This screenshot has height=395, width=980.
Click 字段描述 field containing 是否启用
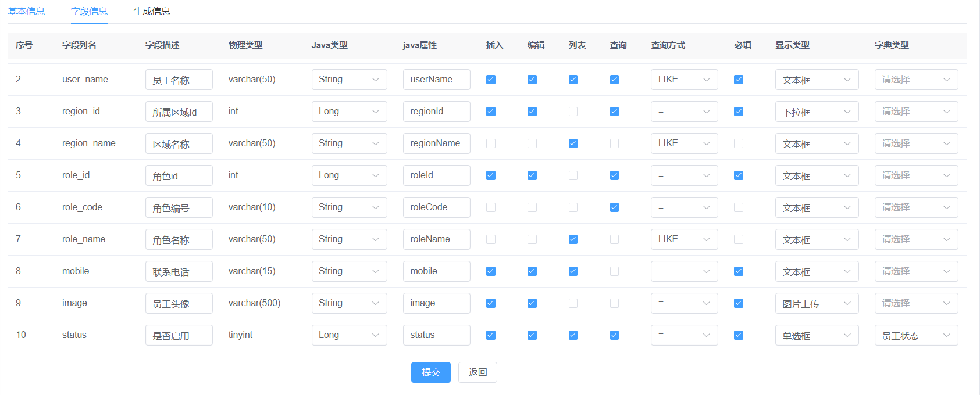(179, 335)
